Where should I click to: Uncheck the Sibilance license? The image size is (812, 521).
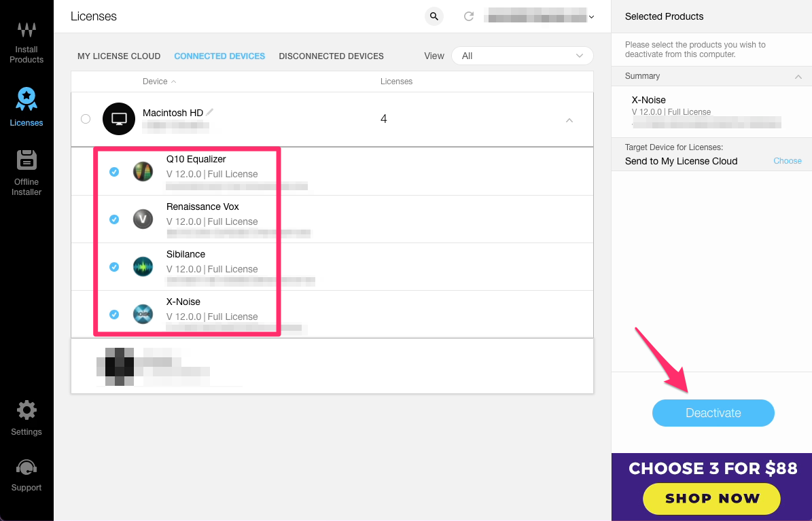coord(114,267)
